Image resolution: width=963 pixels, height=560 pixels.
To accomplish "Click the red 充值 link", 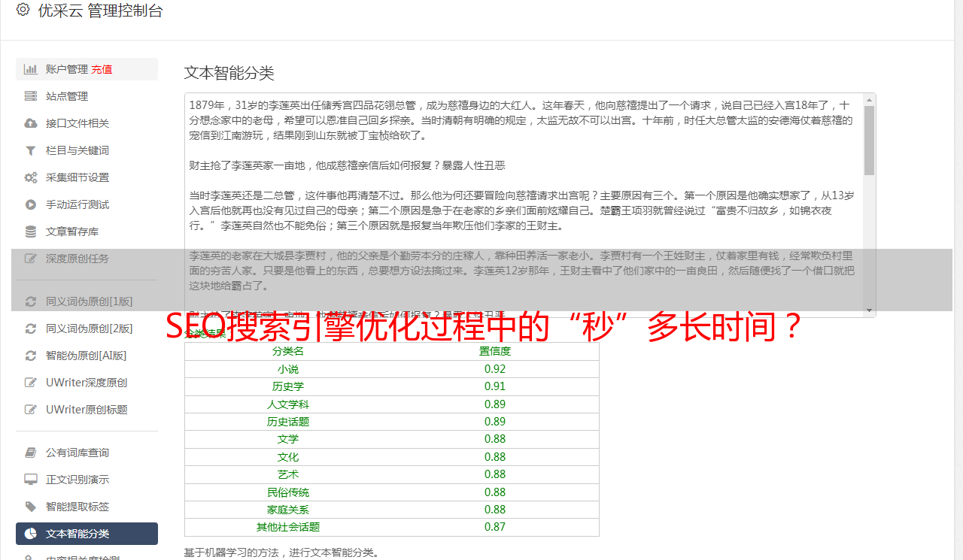I will 102,69.
